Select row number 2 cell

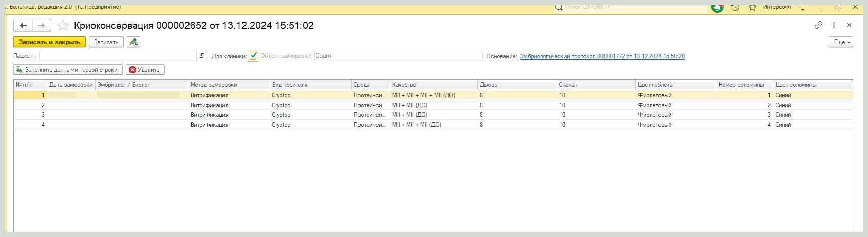point(30,105)
